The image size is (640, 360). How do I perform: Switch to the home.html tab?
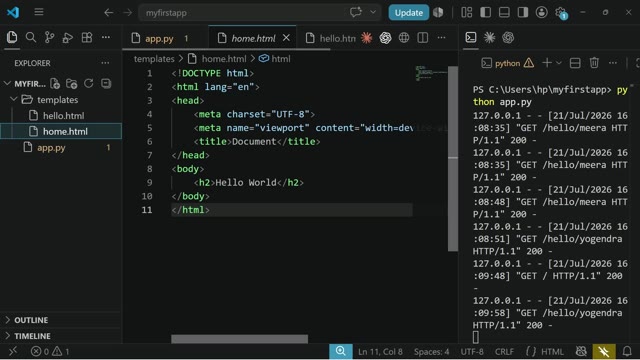(253, 38)
